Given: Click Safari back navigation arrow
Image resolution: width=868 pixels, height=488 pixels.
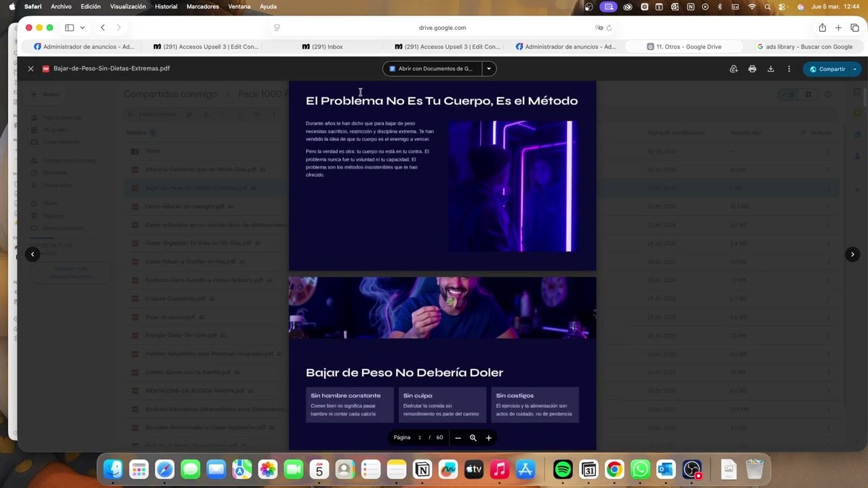Looking at the screenshot, I should coord(102,28).
